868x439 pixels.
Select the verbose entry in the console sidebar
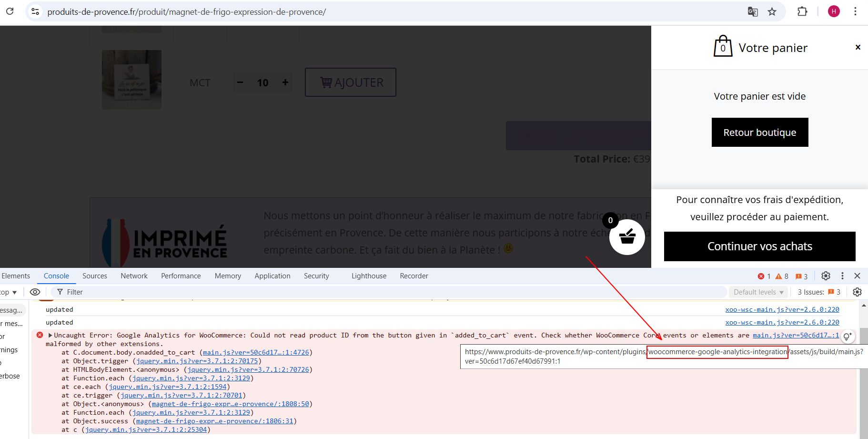click(x=10, y=376)
